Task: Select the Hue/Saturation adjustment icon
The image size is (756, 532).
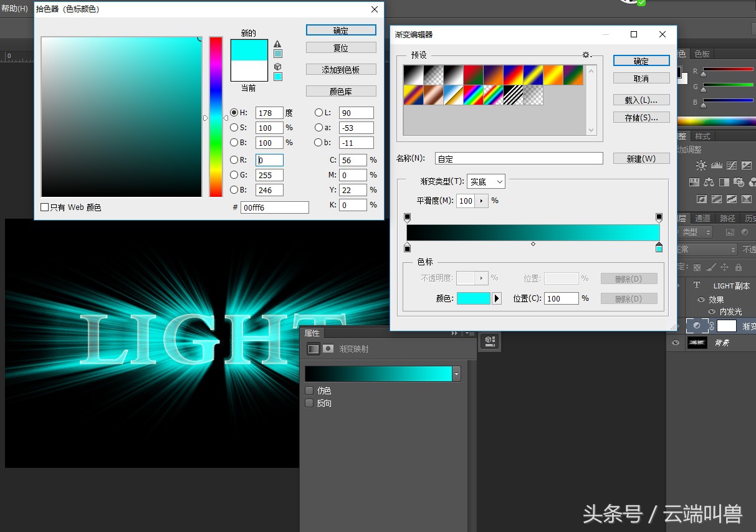Action: [694, 182]
